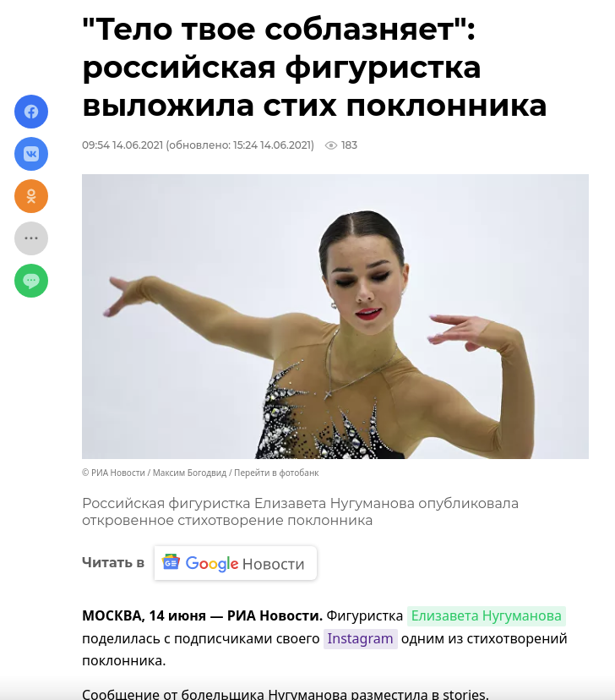Share via the Odnoklassniki icon

click(x=31, y=196)
